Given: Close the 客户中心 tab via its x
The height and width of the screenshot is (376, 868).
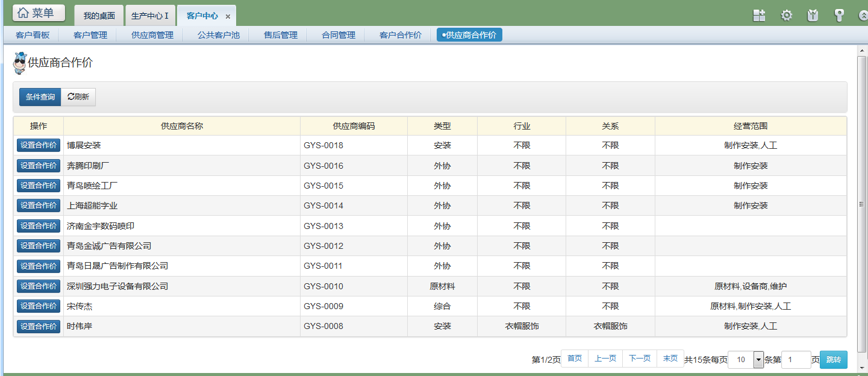Looking at the screenshot, I should [x=228, y=16].
